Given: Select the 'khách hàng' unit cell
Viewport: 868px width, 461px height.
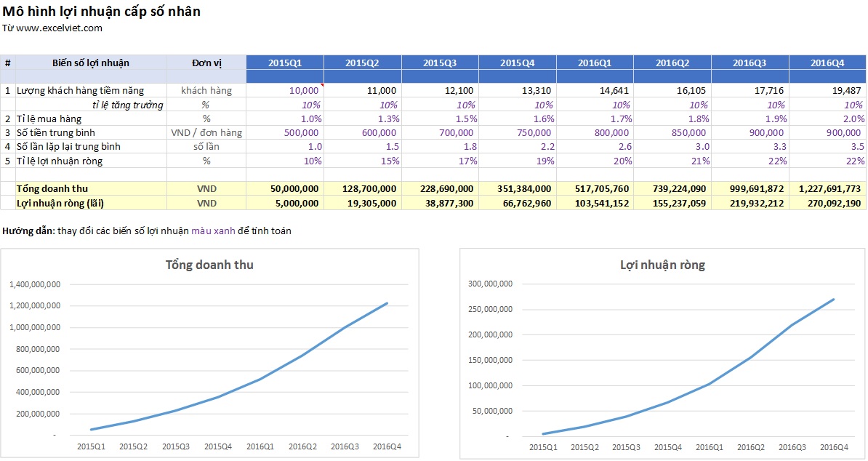Looking at the screenshot, I should (206, 90).
